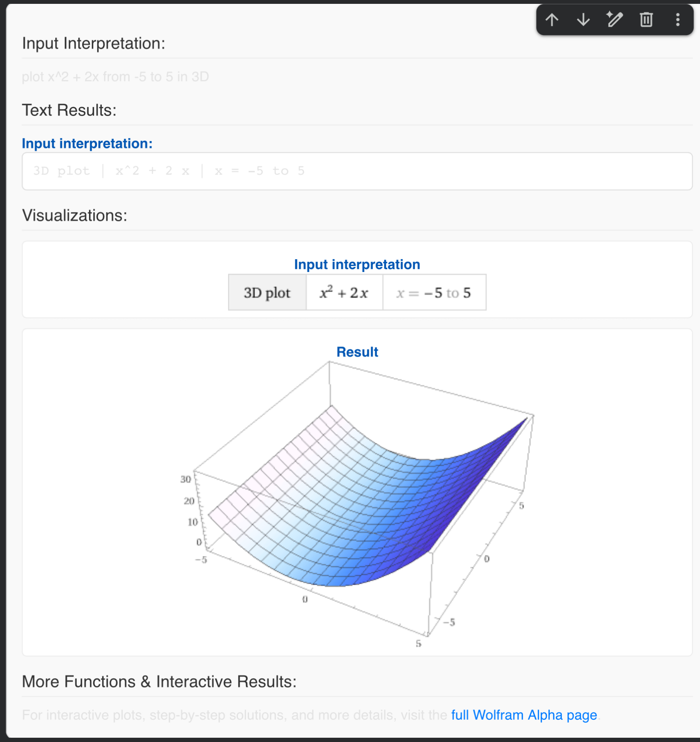Delete block with trash icon
Viewport: 700px width, 742px height.
click(646, 20)
